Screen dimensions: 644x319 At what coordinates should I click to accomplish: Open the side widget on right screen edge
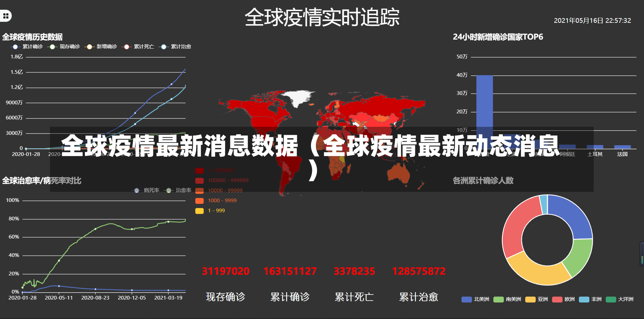tap(642, 254)
